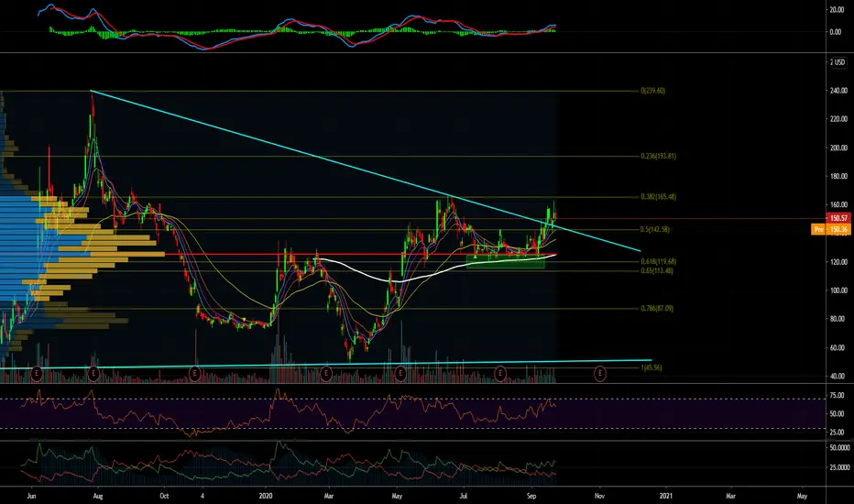Click the future earnings marker near November
The height and width of the screenshot is (504, 854).
599,374
